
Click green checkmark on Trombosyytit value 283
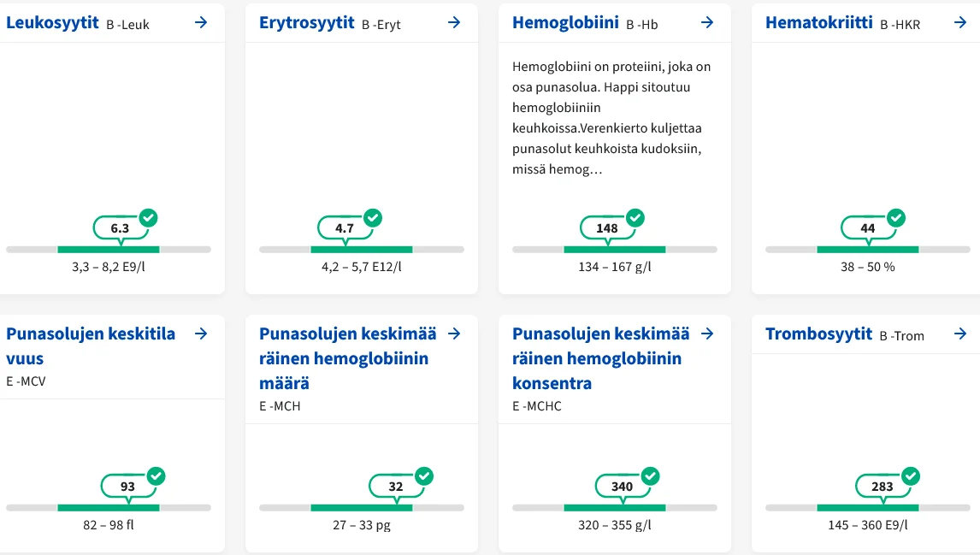pyautogui.click(x=911, y=476)
